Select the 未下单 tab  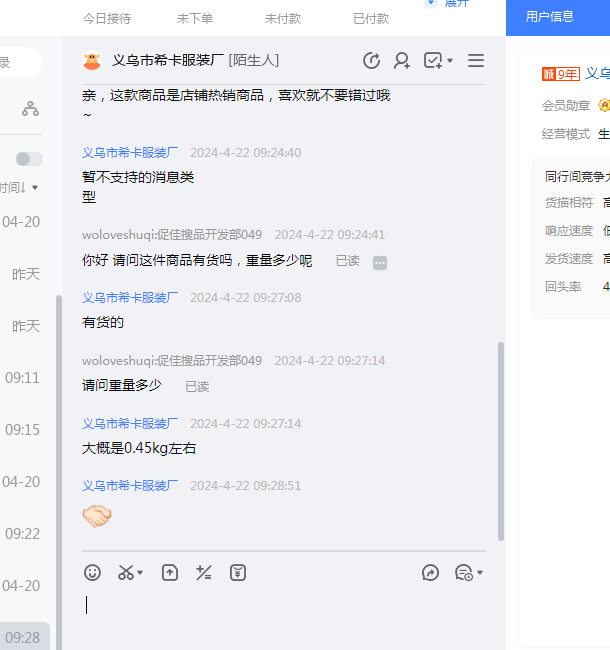coord(195,19)
